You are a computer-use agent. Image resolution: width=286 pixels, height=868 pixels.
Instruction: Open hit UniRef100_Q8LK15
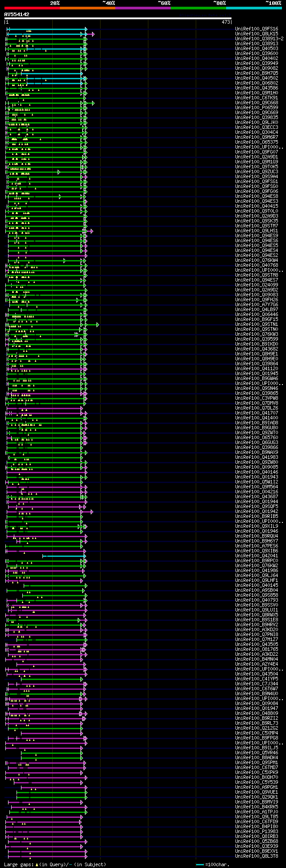coord(257,34)
